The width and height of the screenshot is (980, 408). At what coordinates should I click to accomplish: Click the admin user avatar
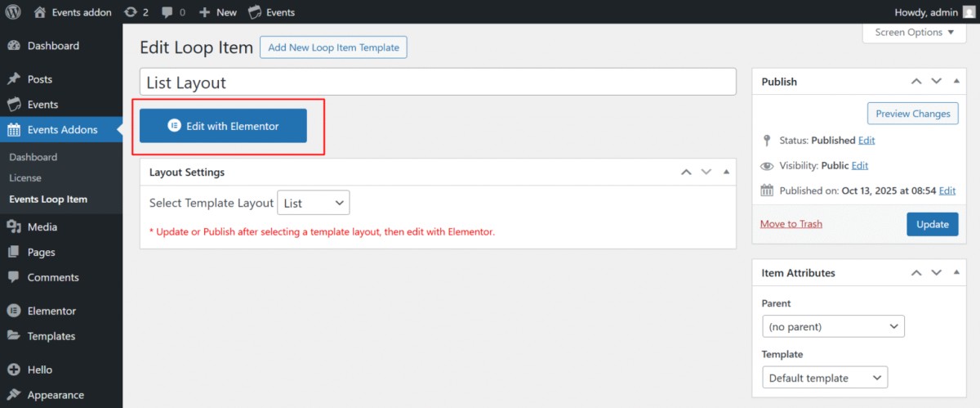(969, 12)
